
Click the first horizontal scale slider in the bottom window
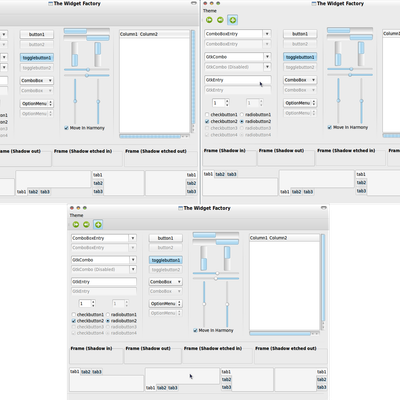point(216,273)
